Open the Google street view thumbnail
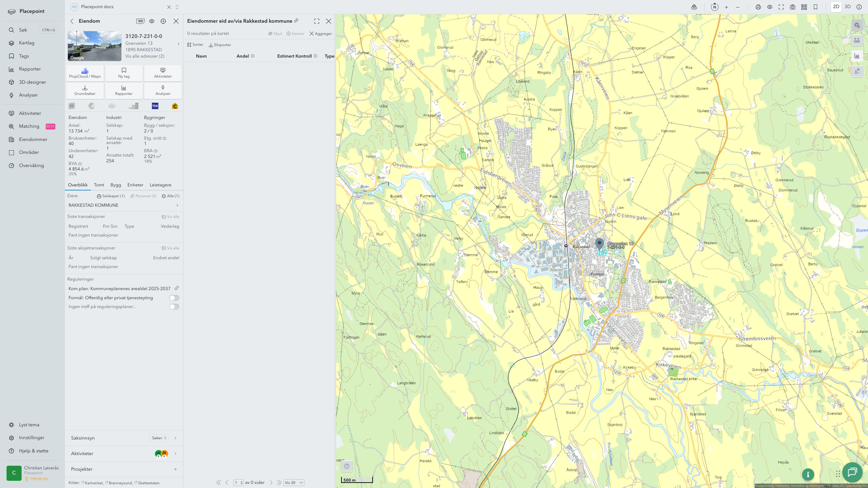The height and width of the screenshot is (488, 868). point(95,46)
